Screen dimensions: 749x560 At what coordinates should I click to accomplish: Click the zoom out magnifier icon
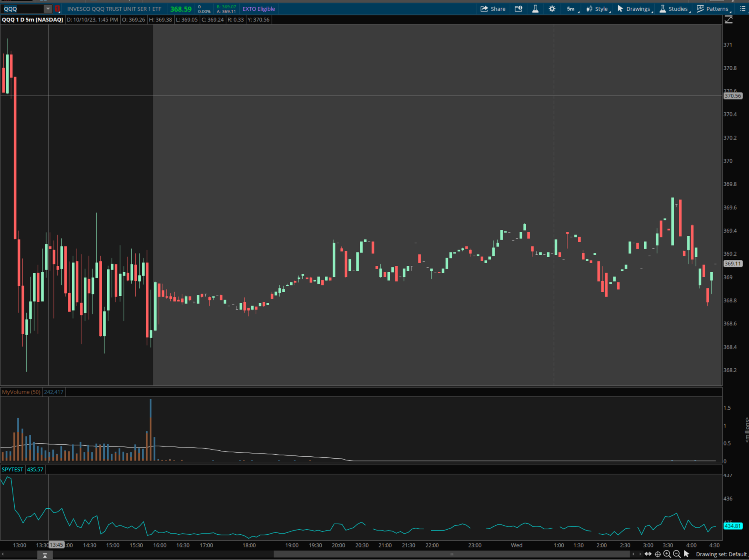(x=676, y=554)
